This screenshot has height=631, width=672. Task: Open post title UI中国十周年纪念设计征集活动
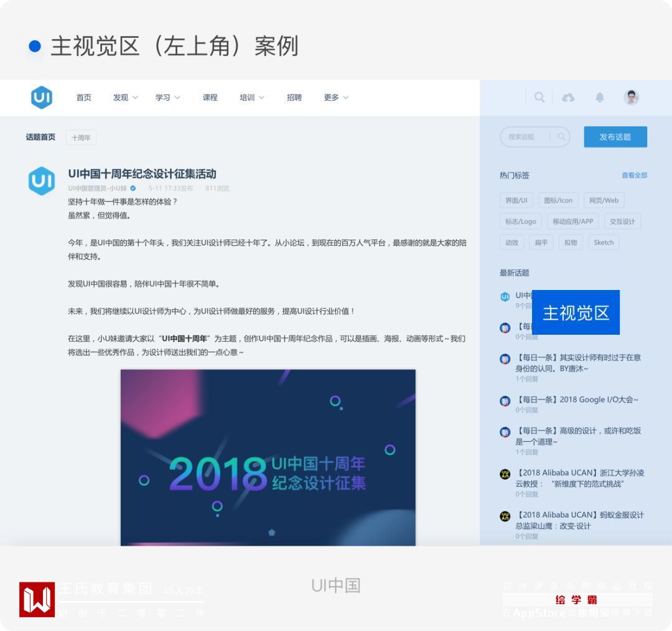pyautogui.click(x=142, y=174)
